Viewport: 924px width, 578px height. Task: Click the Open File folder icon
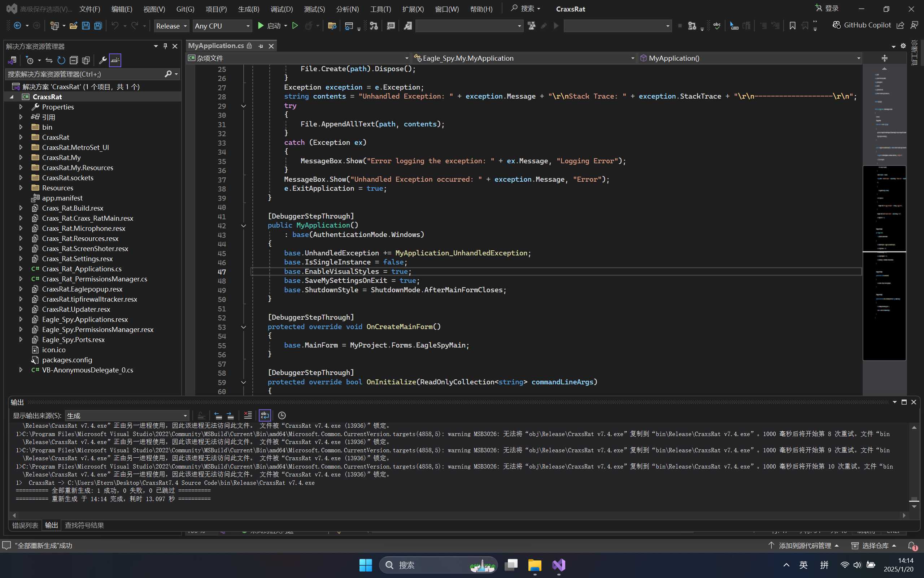pyautogui.click(x=73, y=26)
